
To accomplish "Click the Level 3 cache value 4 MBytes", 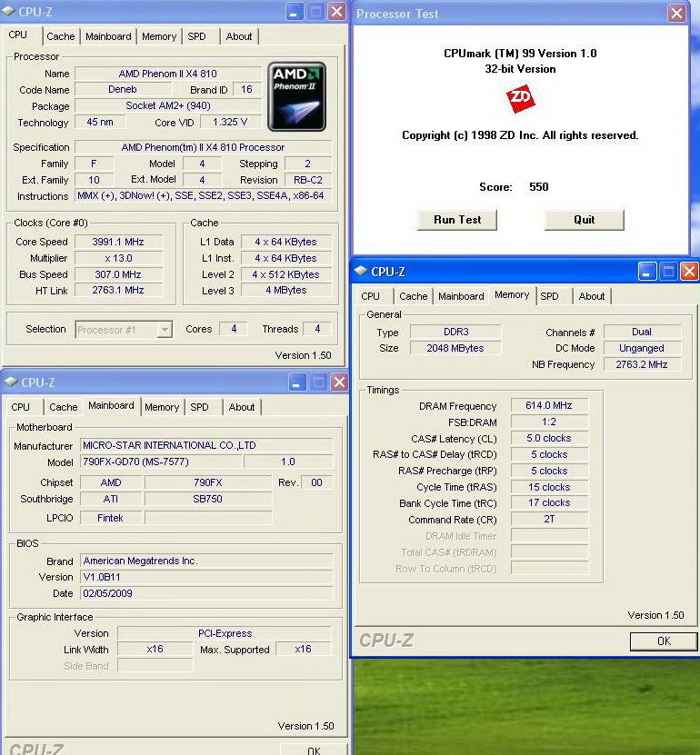I will point(286,291).
